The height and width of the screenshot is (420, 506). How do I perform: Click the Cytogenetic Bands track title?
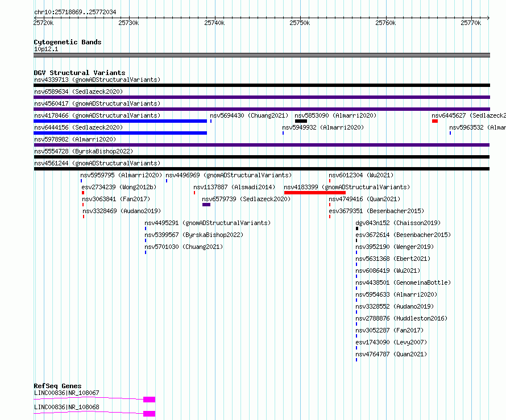click(x=68, y=42)
